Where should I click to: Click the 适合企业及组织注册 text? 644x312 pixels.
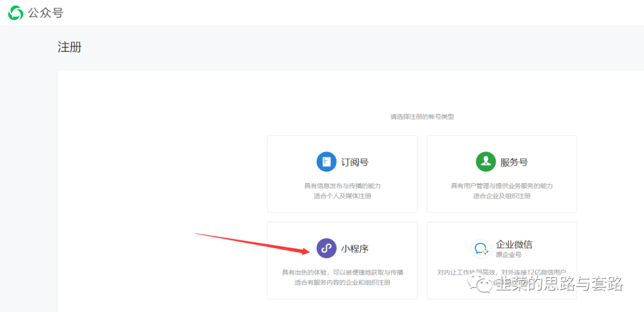[501, 196]
